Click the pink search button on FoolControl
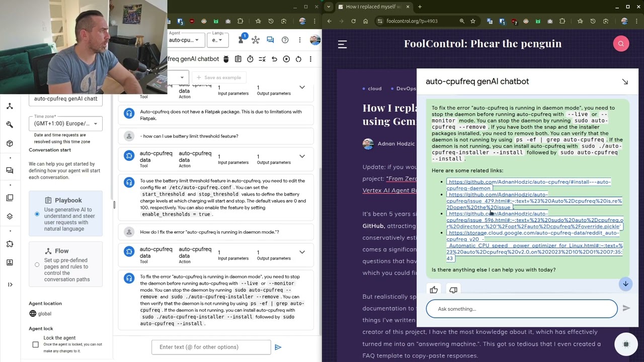Viewport: 644px width, 362px height. pyautogui.click(x=621, y=44)
